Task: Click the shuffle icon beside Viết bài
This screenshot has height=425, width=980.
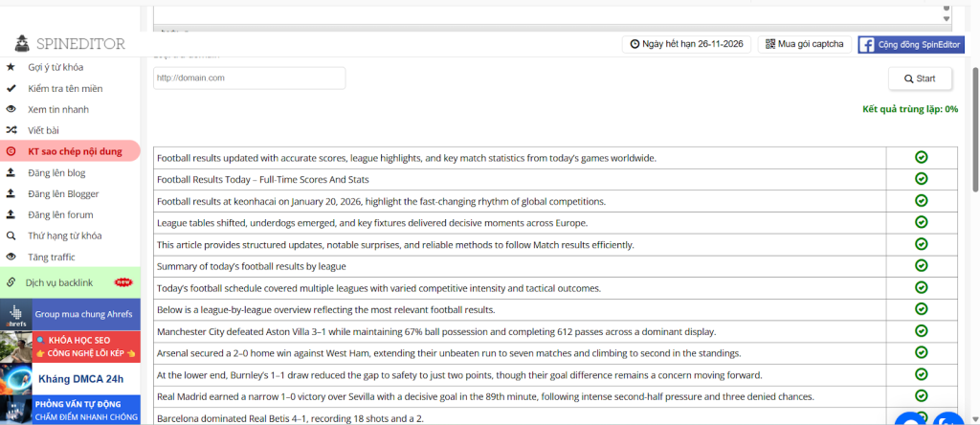Action: pos(11,130)
